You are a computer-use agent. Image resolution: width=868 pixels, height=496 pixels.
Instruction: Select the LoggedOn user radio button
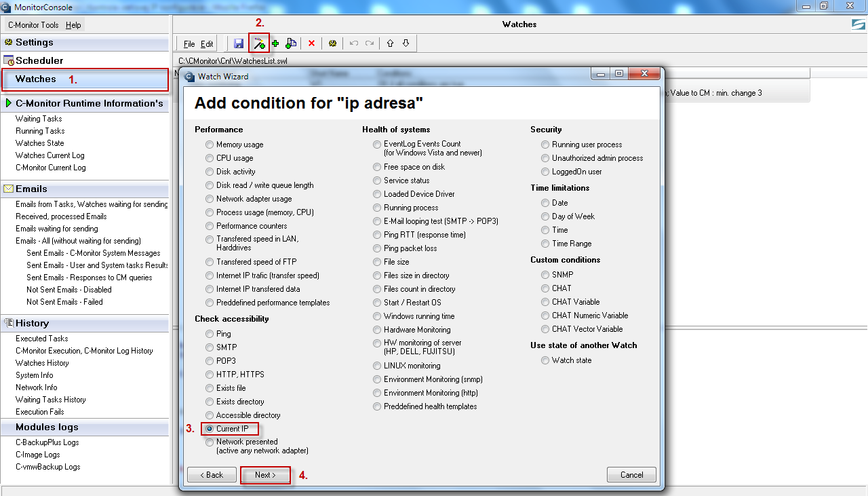546,172
